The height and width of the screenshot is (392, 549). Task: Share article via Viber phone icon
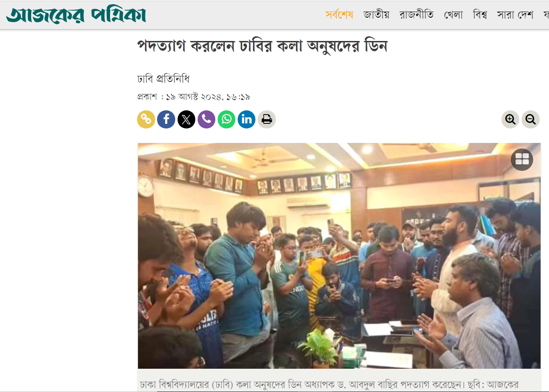pyautogui.click(x=206, y=120)
